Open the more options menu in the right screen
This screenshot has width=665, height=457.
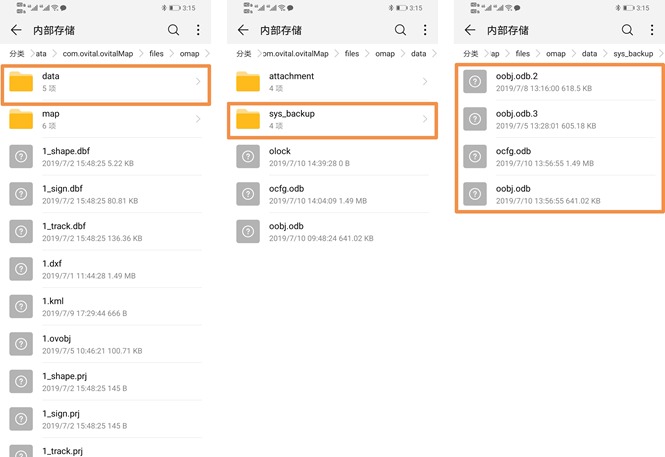652,30
